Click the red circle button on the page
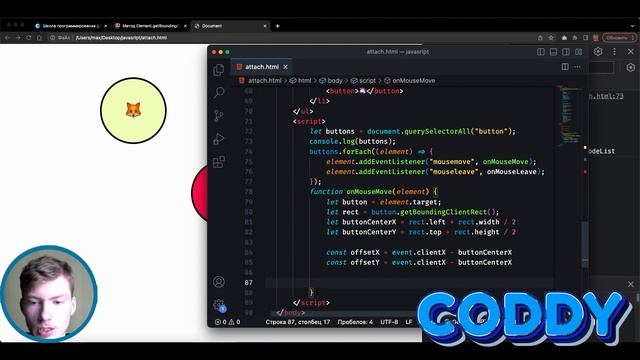The width and height of the screenshot is (640, 360). (200, 193)
